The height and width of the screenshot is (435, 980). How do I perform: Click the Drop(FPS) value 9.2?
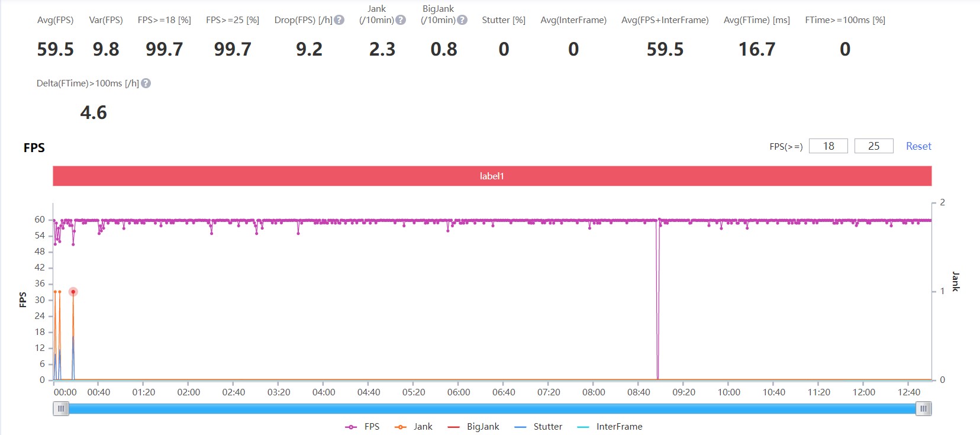point(310,49)
